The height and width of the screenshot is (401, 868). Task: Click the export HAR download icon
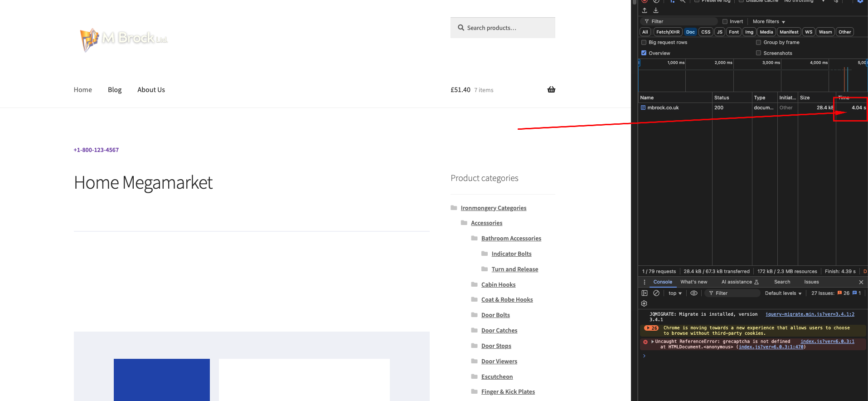tap(656, 10)
